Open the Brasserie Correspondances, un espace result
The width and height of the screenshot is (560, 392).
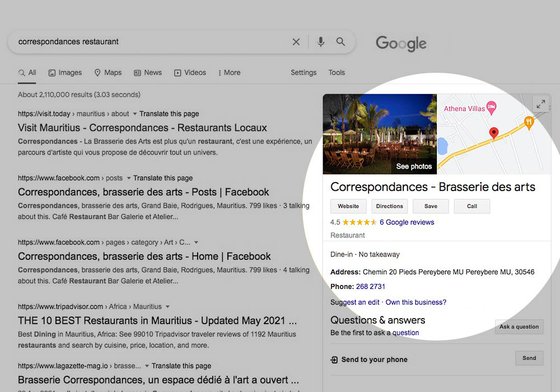click(158, 380)
